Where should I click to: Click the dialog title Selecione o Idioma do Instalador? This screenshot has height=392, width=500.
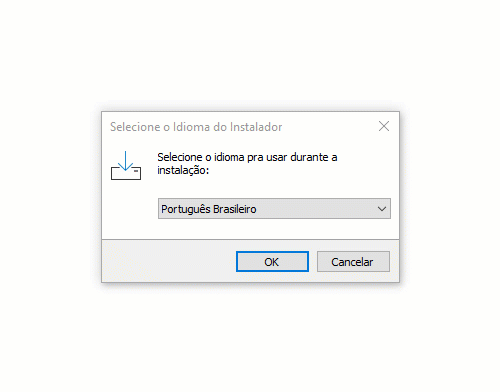(x=196, y=127)
